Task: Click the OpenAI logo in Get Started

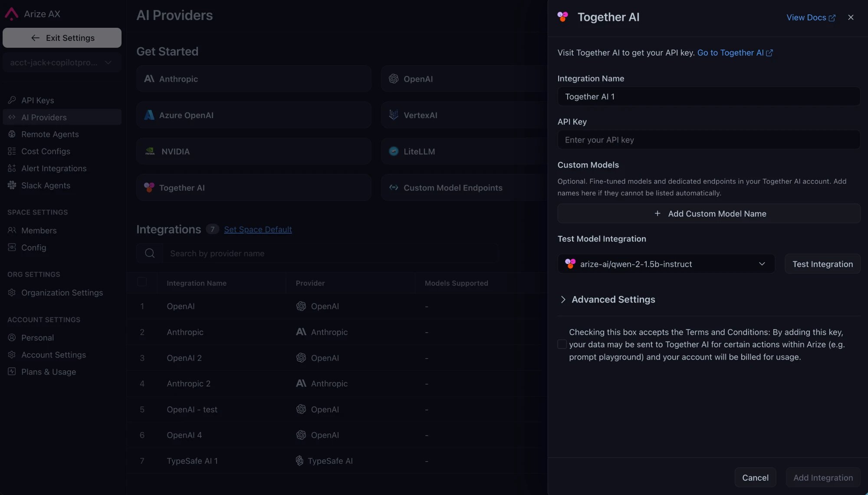Action: pos(393,79)
